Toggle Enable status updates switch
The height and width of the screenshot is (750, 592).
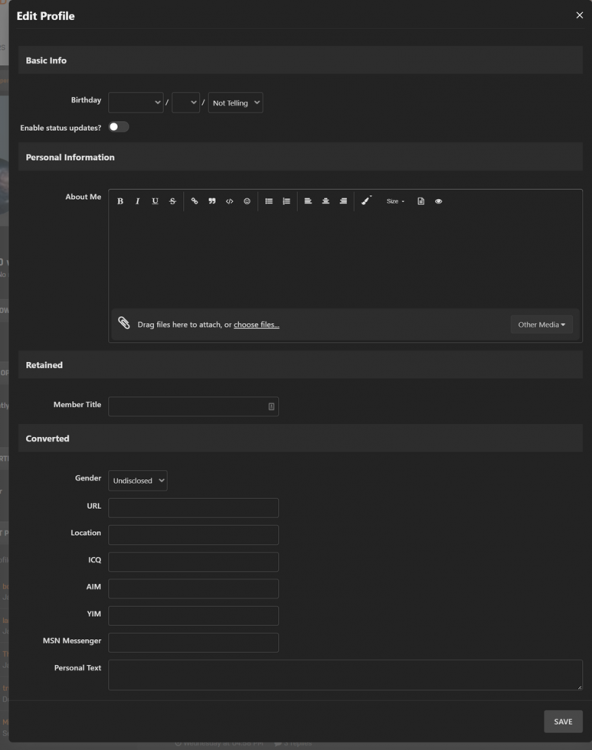[119, 127]
